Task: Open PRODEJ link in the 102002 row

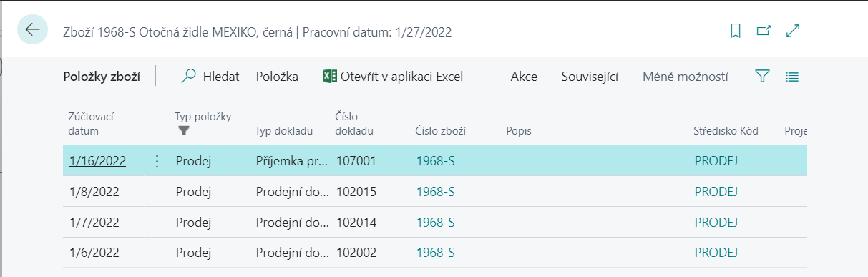Action: (716, 253)
